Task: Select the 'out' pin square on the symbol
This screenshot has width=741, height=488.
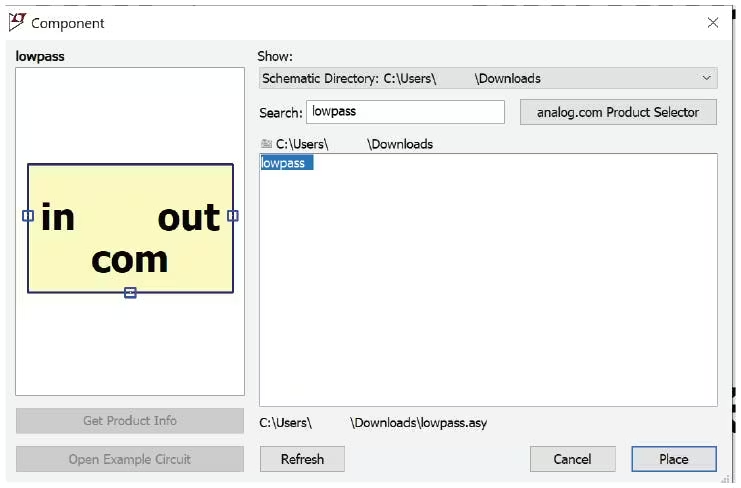Action: [x=233, y=216]
